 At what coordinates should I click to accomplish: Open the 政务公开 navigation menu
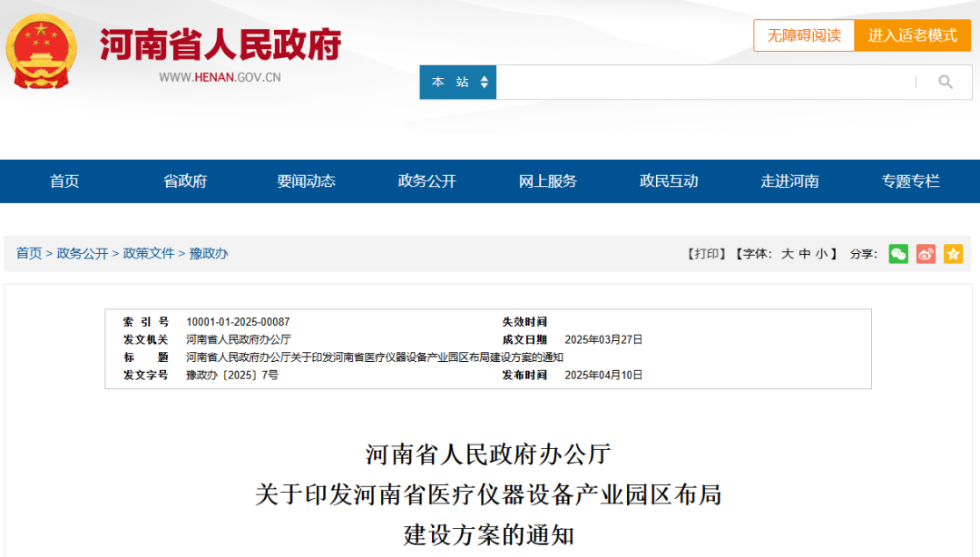[426, 181]
